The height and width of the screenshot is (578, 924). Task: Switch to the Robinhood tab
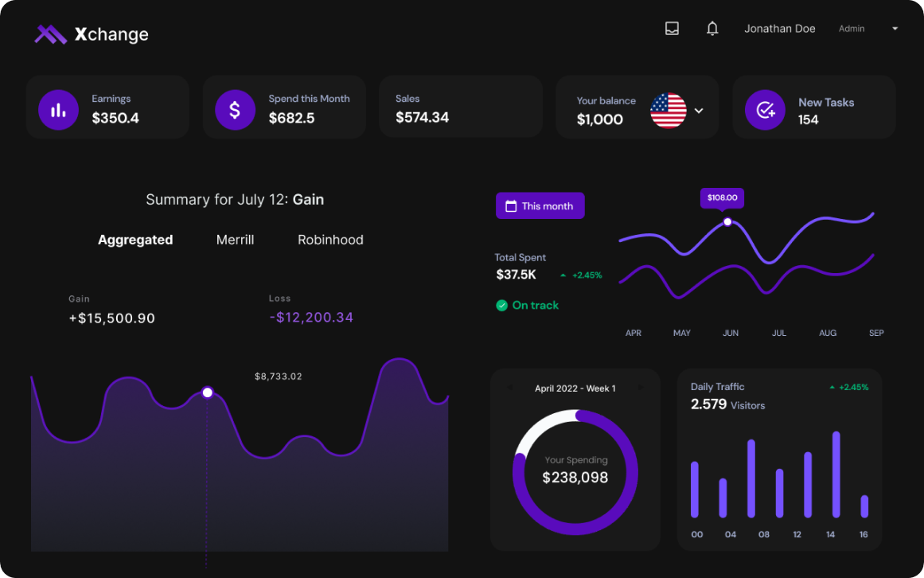click(330, 240)
